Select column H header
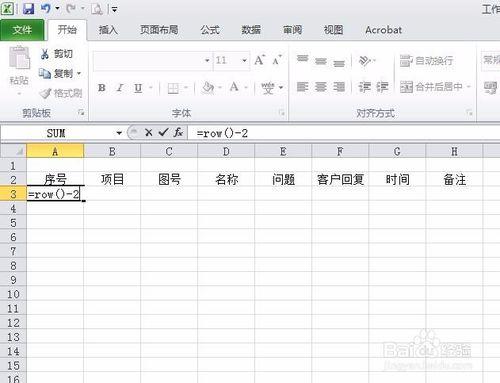500x383 pixels. click(454, 151)
